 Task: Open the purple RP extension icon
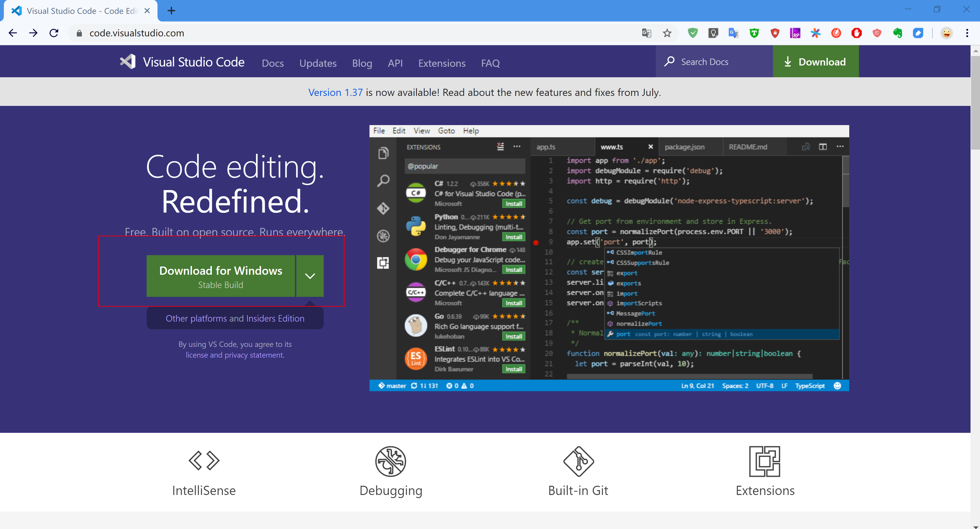click(x=795, y=33)
